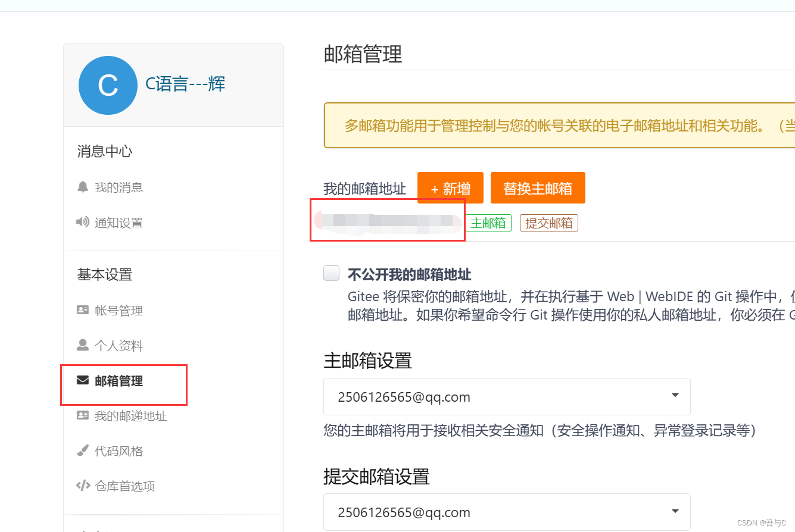Open 仓库首选项 in the sidebar
The image size is (795, 532).
(124, 486)
